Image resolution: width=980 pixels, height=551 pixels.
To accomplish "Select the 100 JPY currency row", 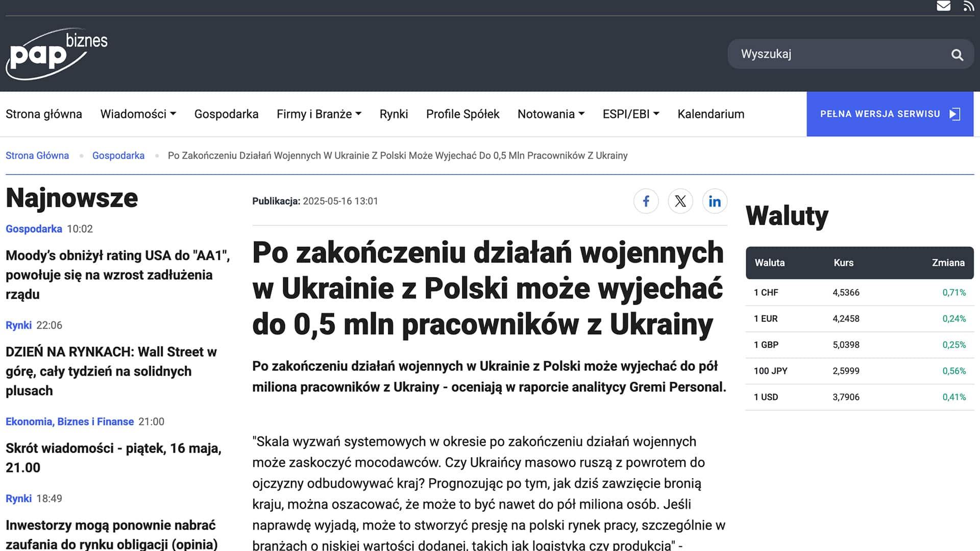I will (860, 371).
